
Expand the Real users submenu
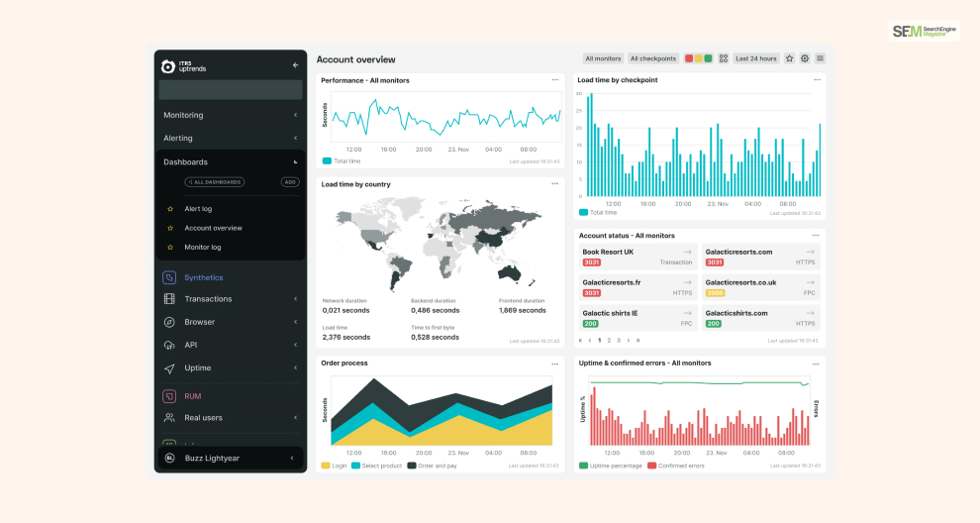pyautogui.click(x=296, y=418)
